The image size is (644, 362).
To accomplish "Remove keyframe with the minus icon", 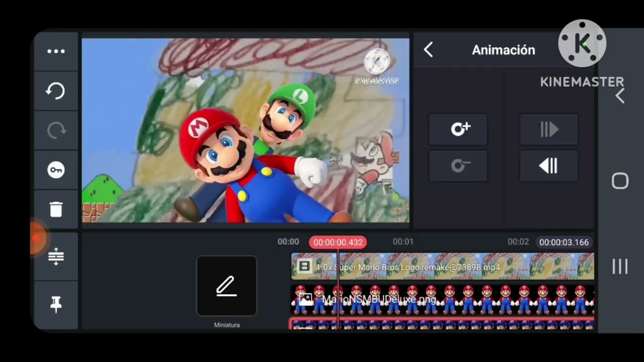I will (x=458, y=166).
